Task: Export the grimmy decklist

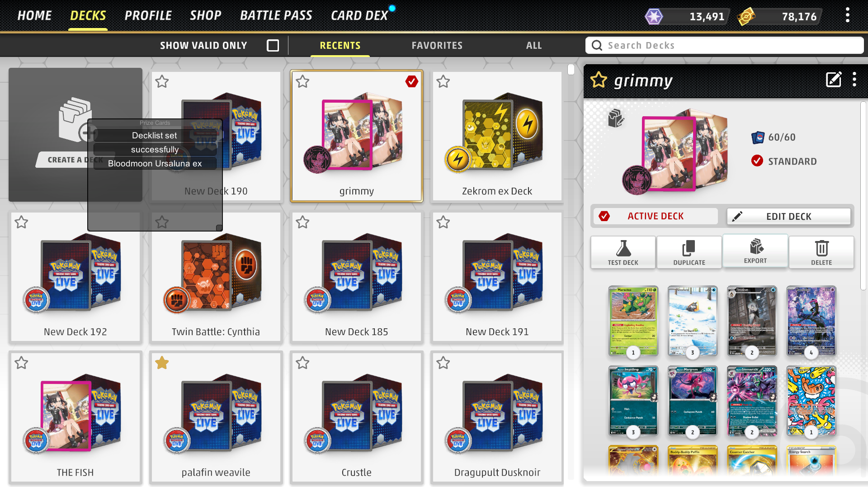Action: pos(755,251)
